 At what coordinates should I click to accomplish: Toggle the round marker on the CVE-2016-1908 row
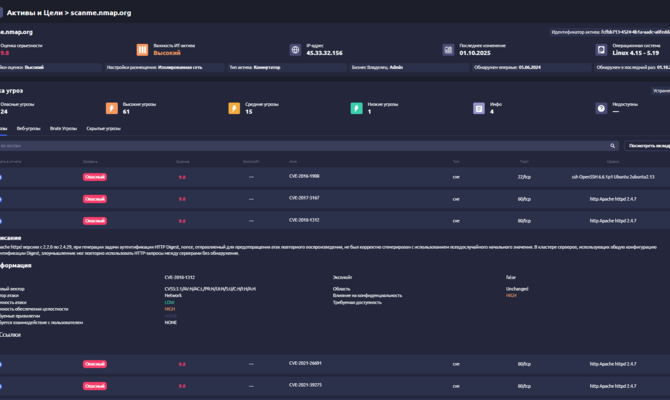pos(2,177)
